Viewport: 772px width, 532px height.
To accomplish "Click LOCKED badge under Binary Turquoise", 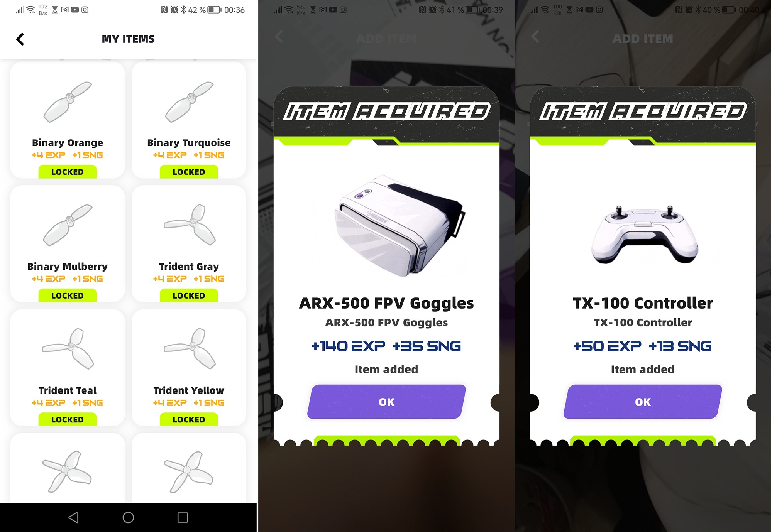I will click(189, 172).
